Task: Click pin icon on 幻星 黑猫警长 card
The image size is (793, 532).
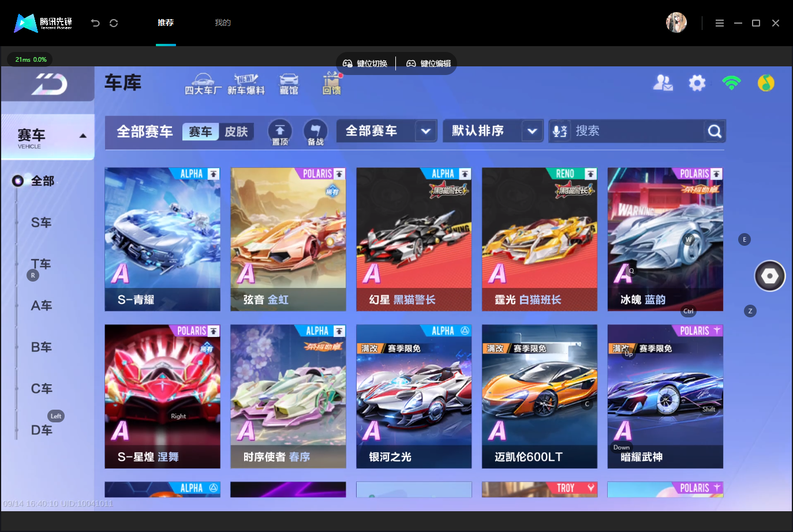Action: 465,174
